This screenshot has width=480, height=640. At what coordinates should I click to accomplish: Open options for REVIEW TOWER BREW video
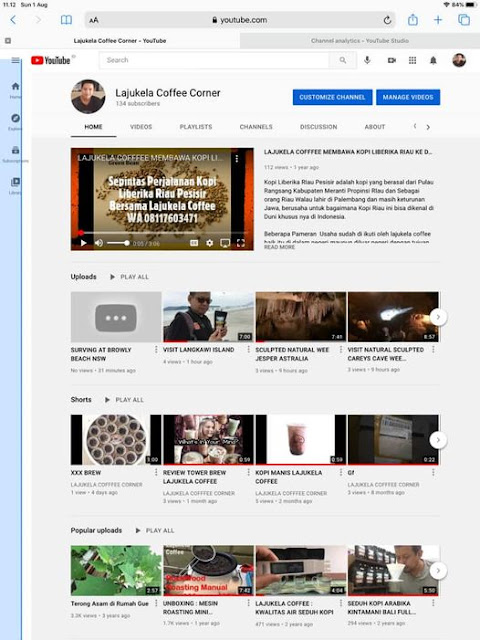pos(248,472)
